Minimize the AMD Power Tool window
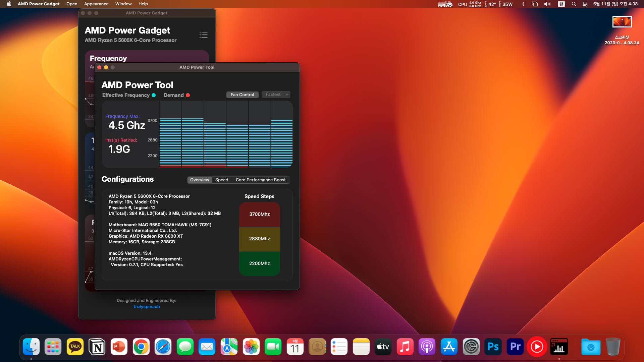The image size is (644, 362). coord(106,67)
